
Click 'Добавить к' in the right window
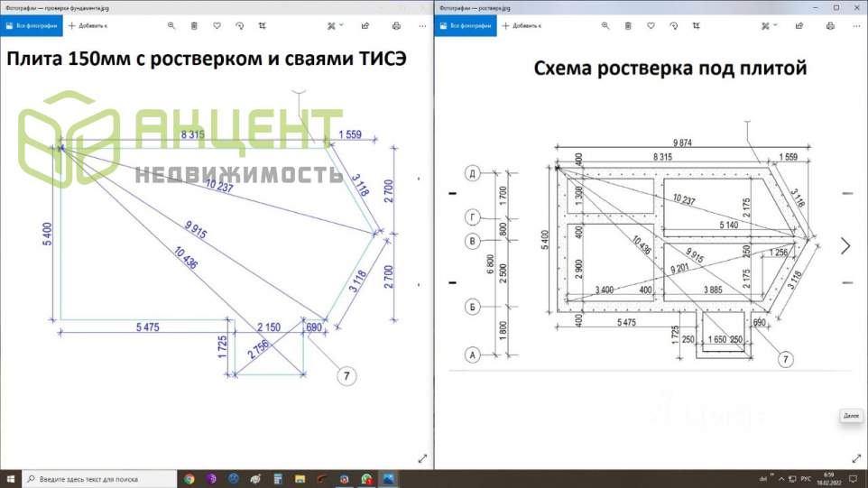click(522, 25)
